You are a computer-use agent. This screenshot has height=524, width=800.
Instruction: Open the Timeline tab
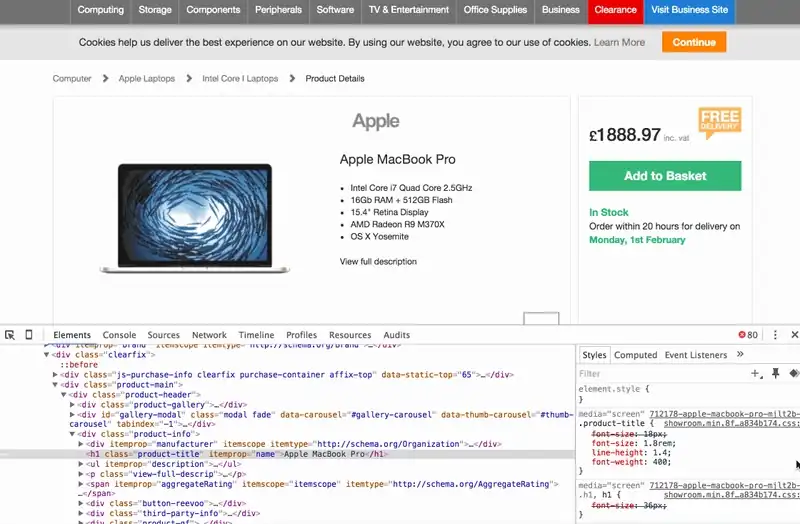click(256, 335)
